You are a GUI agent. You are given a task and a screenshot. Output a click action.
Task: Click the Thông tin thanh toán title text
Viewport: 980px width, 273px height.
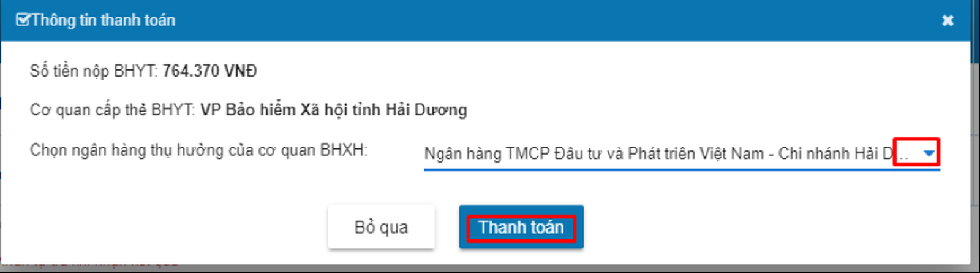point(103,20)
